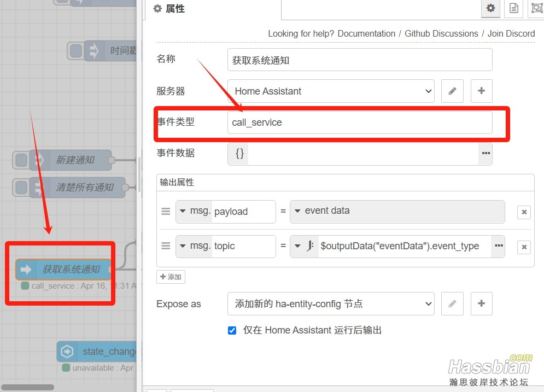The image size is (544, 392).
Task: Click the inject button of 时间戳 node
Action: pos(75,51)
